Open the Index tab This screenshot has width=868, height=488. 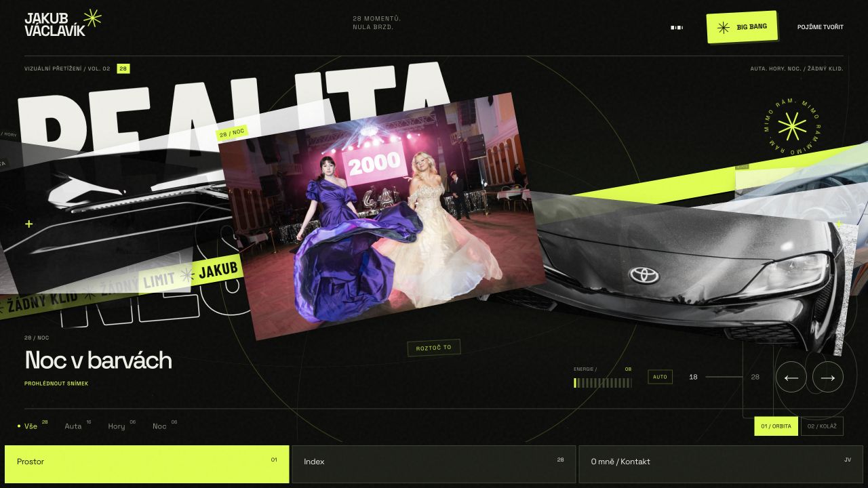434,464
